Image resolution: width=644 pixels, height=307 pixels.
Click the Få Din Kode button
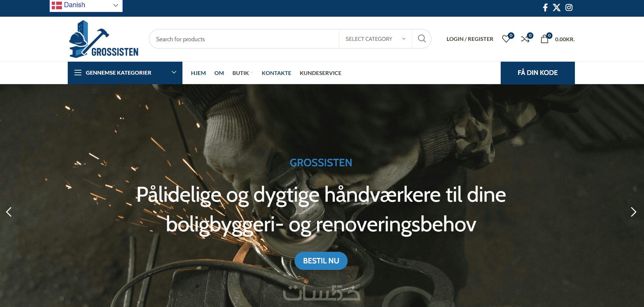[538, 73]
